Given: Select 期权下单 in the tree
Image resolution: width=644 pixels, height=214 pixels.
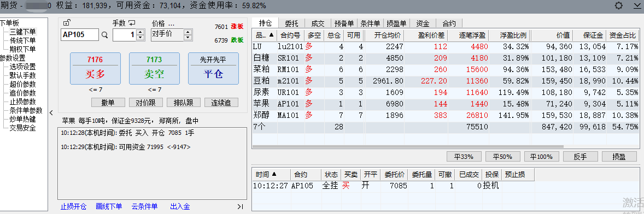Looking at the screenshot, I should (x=23, y=49).
